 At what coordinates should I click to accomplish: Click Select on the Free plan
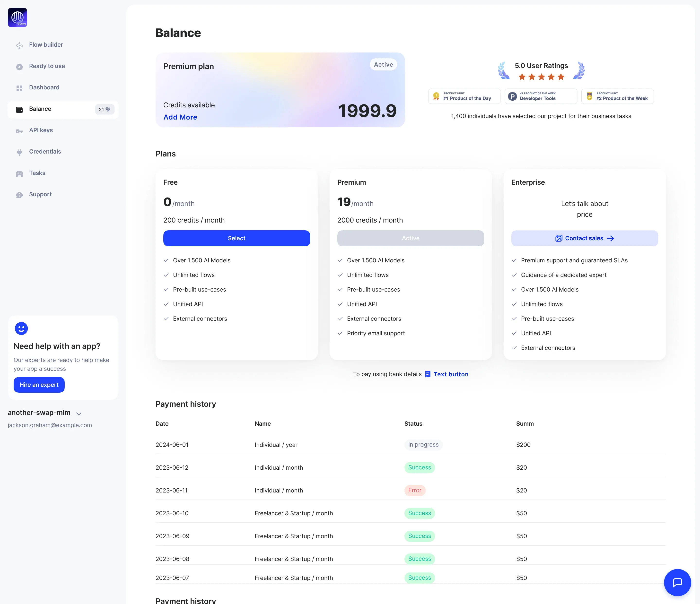(x=236, y=238)
